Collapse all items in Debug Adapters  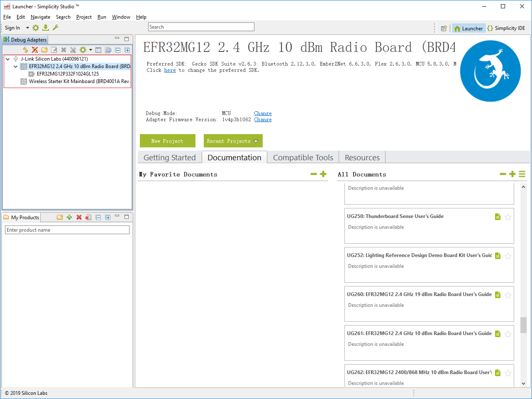[117, 50]
